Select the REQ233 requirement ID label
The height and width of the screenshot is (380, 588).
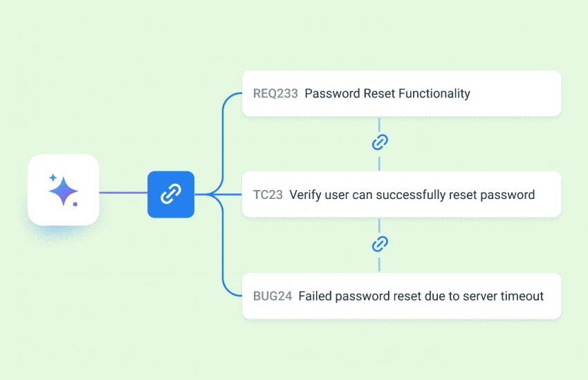click(275, 93)
